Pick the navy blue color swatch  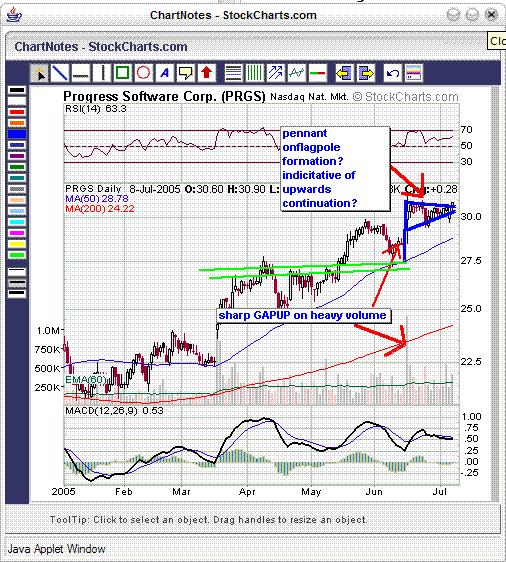[17, 145]
